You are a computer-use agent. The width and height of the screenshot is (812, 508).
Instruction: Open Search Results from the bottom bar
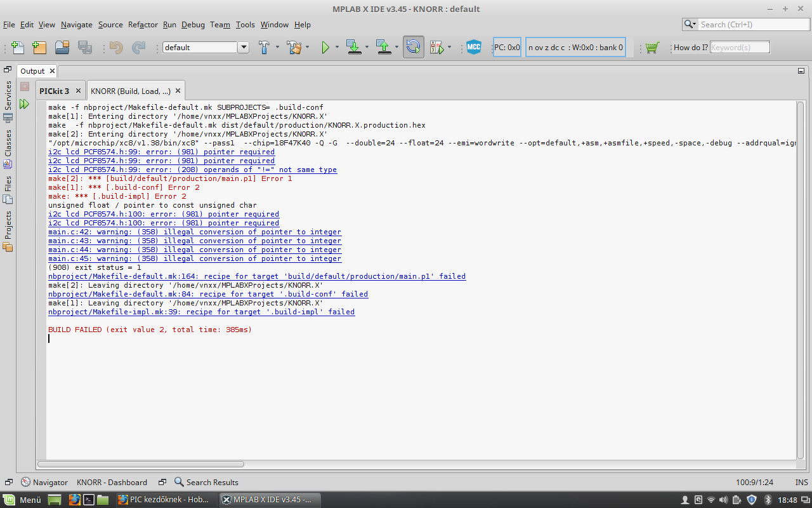206,482
